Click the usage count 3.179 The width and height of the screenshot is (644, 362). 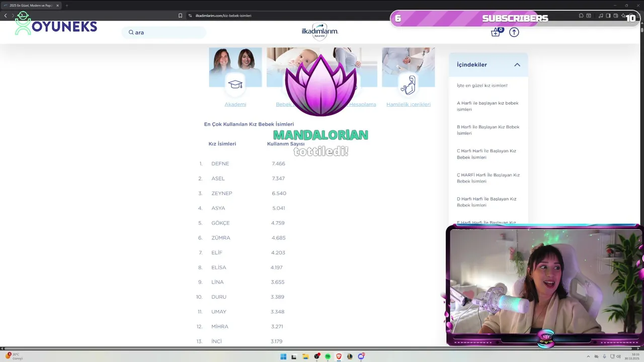tap(277, 341)
